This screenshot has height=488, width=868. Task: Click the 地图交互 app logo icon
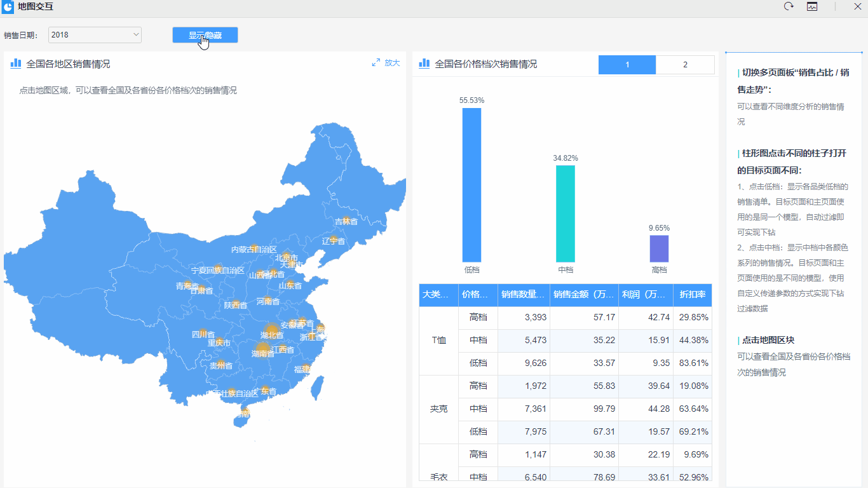coord(8,7)
